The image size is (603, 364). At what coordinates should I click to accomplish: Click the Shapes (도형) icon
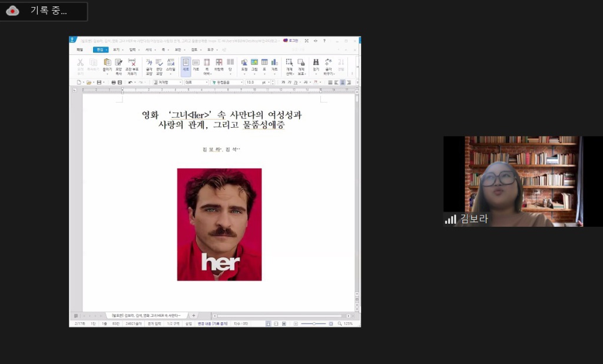pyautogui.click(x=244, y=64)
